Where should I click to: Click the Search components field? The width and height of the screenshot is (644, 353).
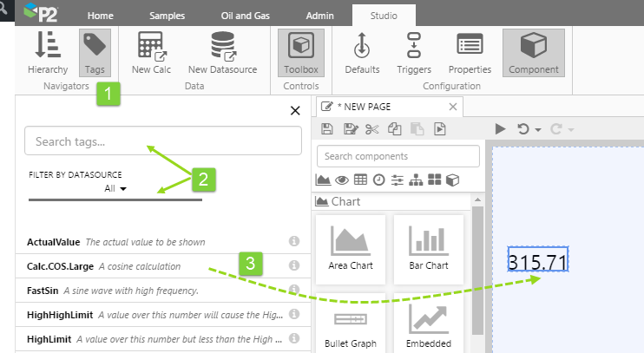398,156
